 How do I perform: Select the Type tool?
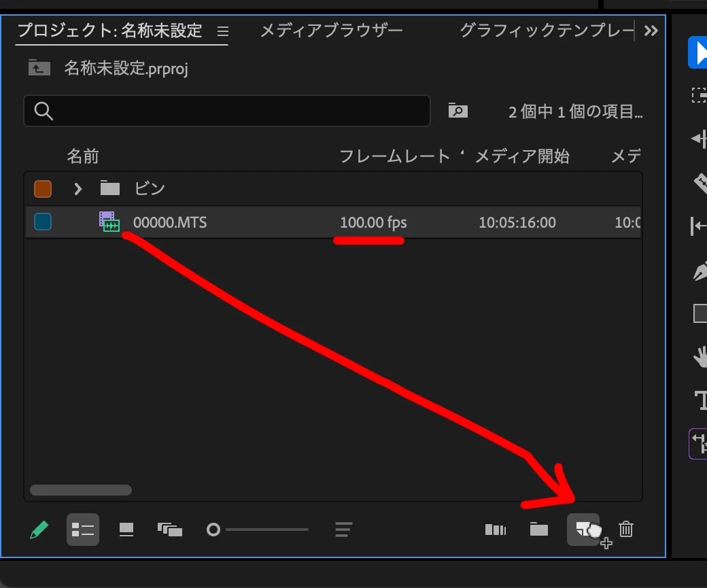pyautogui.click(x=700, y=400)
